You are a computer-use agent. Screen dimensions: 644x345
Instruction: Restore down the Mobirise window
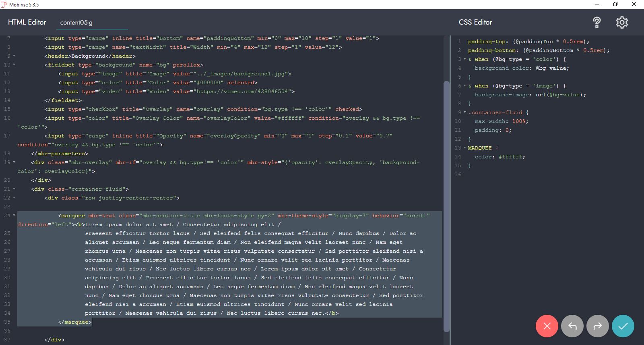point(615,4)
